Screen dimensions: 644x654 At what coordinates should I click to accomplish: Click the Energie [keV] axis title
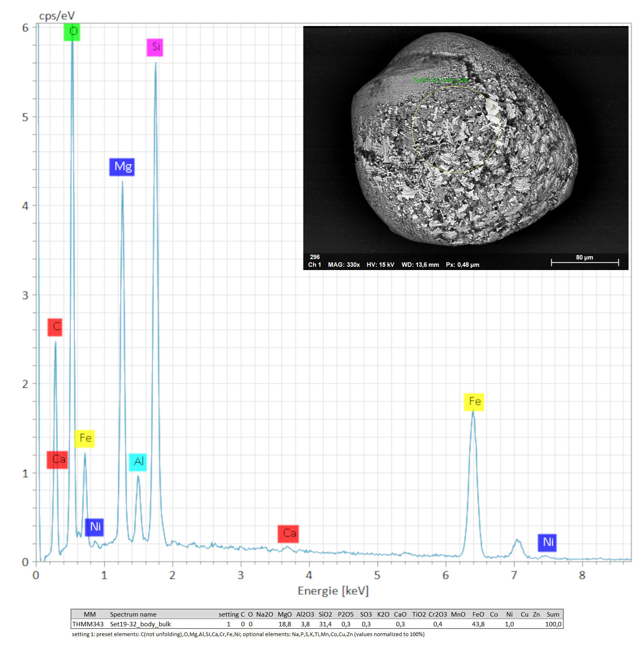click(333, 591)
